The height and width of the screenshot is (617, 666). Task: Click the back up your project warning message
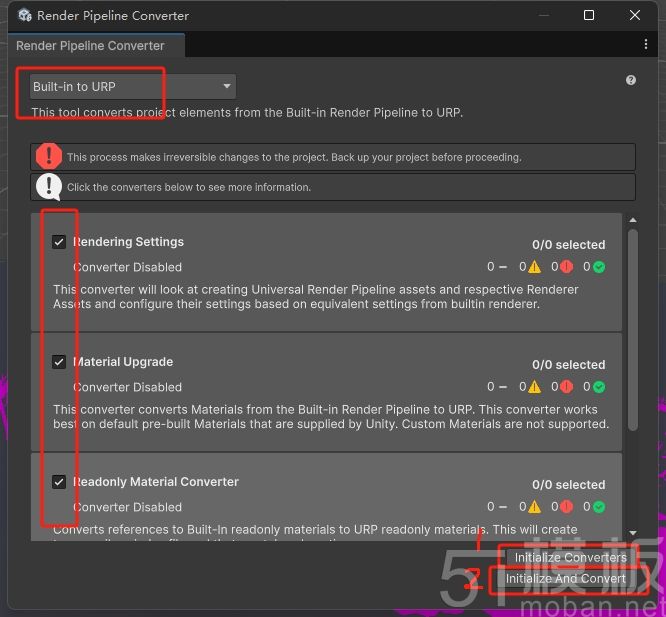(294, 157)
